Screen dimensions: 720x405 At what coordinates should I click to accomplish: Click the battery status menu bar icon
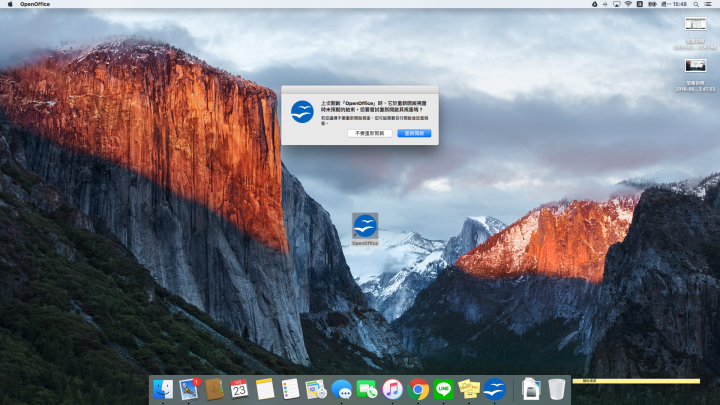(652, 4)
